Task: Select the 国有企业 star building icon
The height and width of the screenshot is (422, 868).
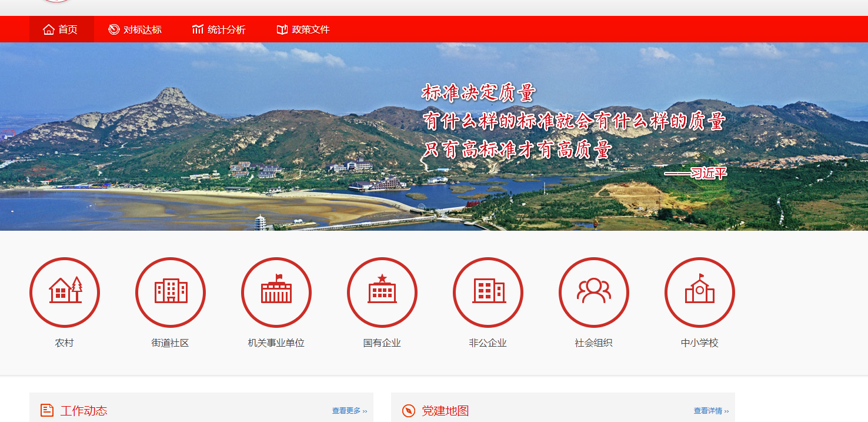Action: (382, 292)
